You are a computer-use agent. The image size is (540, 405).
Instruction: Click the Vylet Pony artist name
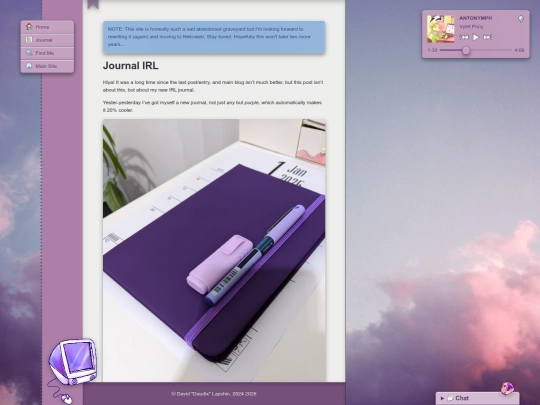471,27
